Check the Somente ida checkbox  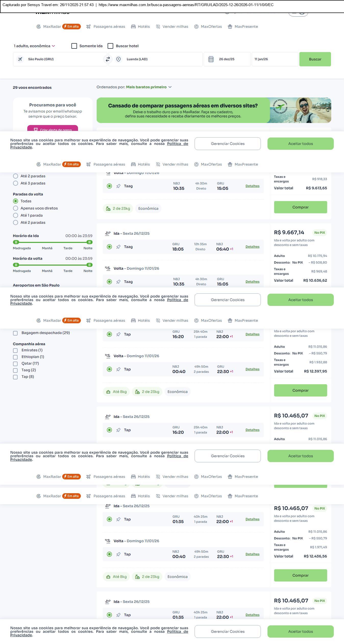[x=74, y=46]
